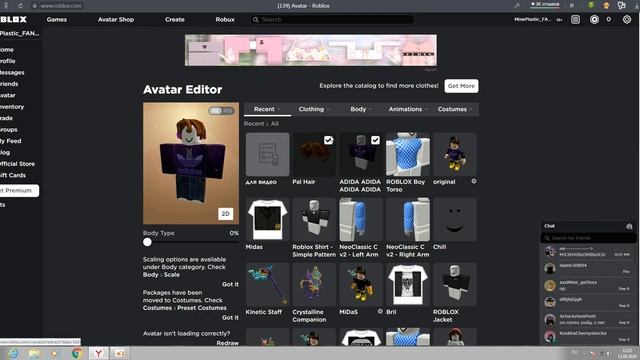The image size is (640, 360).
Task: Expand the Animations category dropdown
Action: 408,109
